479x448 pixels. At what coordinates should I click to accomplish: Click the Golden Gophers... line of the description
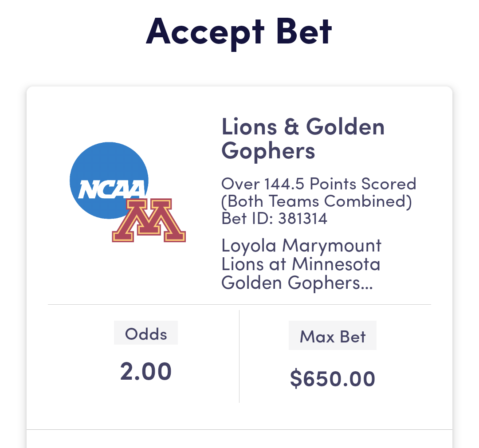[297, 283]
